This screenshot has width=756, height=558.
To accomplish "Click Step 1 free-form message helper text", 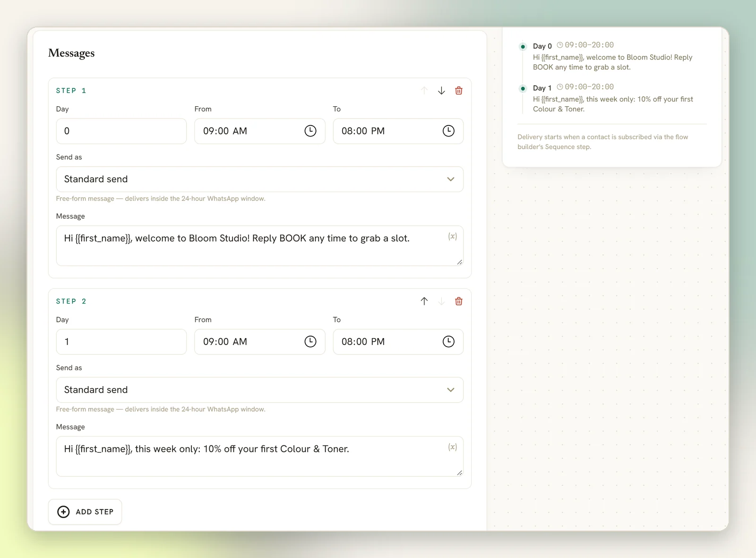I will click(161, 199).
